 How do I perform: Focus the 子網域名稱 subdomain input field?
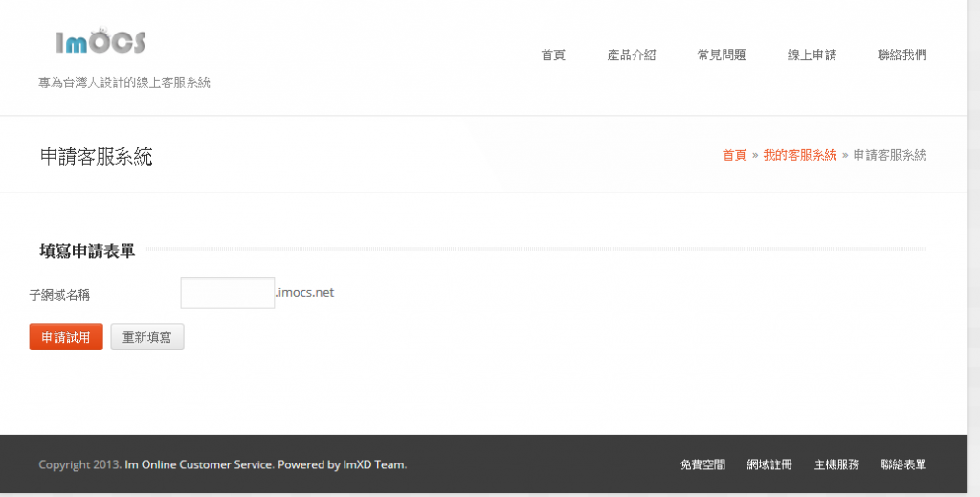coord(228,293)
